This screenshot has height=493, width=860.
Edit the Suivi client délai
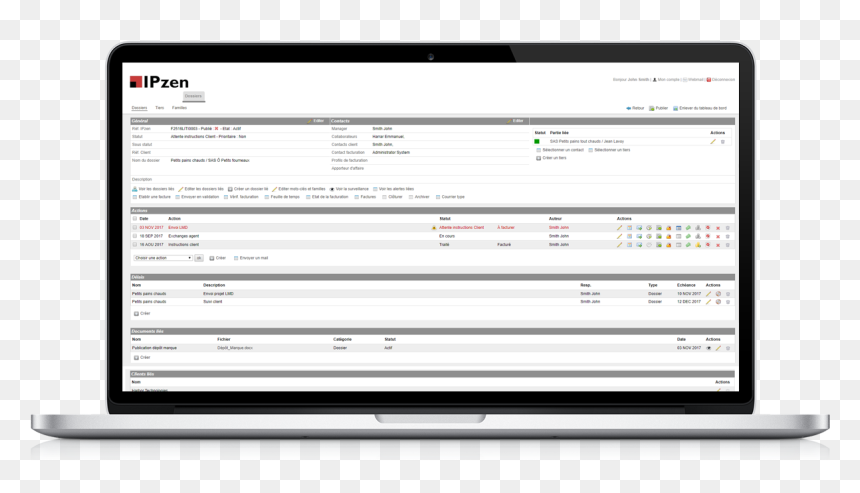tap(709, 302)
